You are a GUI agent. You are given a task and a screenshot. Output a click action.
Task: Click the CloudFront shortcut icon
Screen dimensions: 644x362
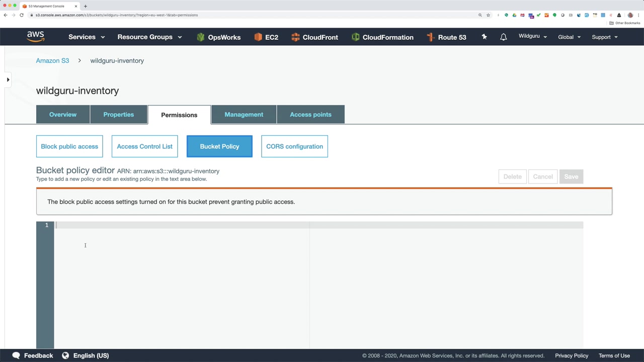(295, 37)
